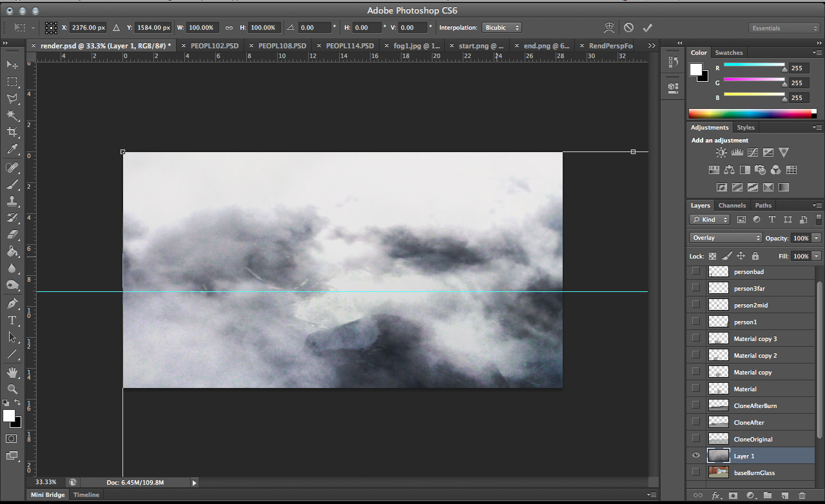825x504 pixels.
Task: Select the Path Selection tool
Action: tap(12, 337)
